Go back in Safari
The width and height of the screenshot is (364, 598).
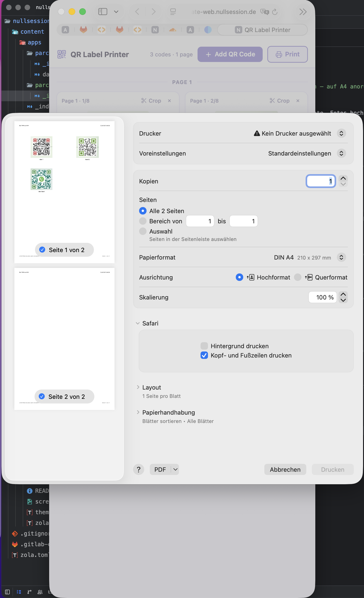(137, 11)
